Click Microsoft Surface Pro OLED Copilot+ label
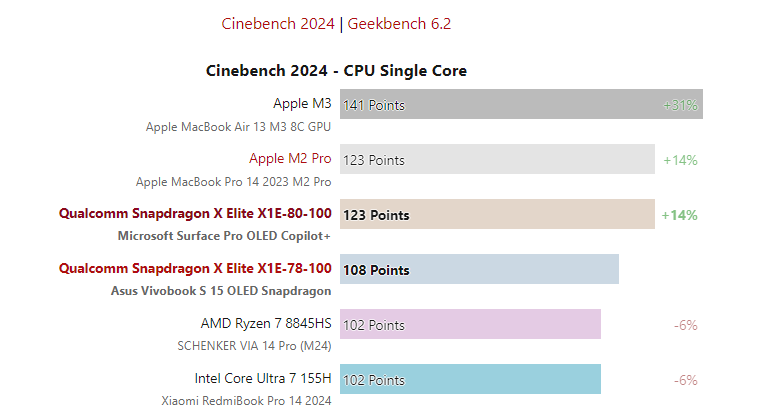 tap(224, 237)
